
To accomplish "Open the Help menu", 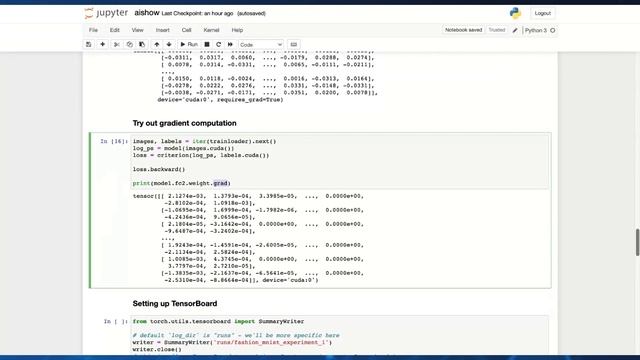I will [237, 30].
